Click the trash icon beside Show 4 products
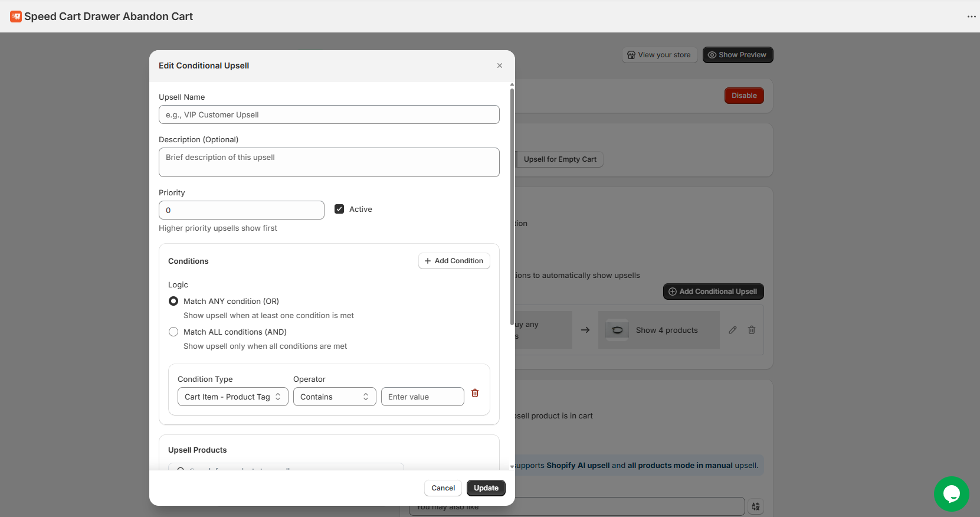Viewport: 980px width, 517px height. [x=752, y=330]
